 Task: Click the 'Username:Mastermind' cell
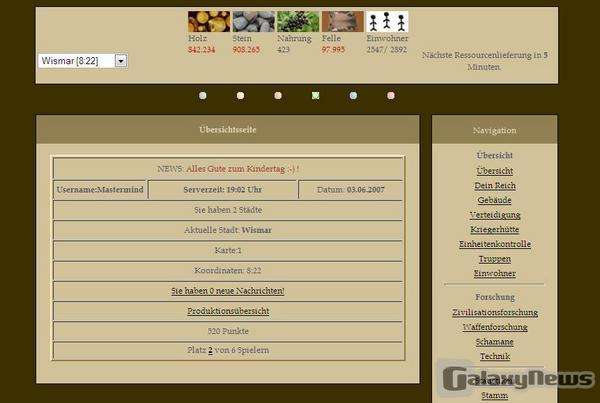click(x=100, y=189)
